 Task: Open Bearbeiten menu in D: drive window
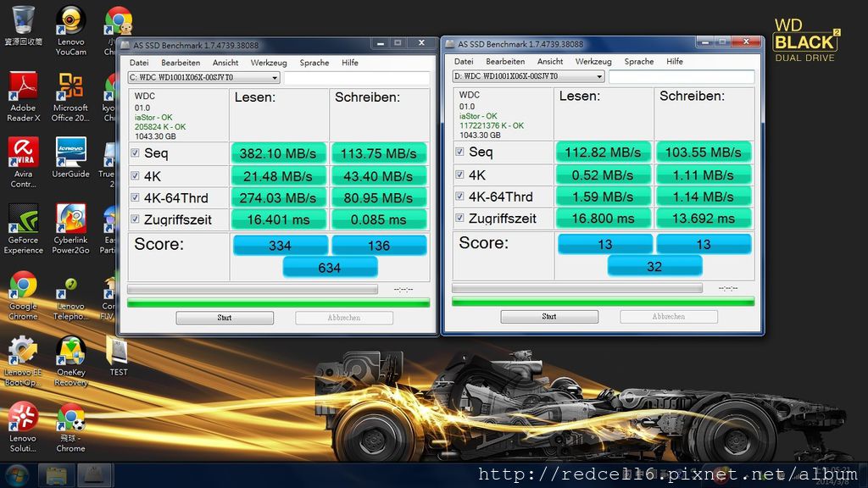pos(505,61)
